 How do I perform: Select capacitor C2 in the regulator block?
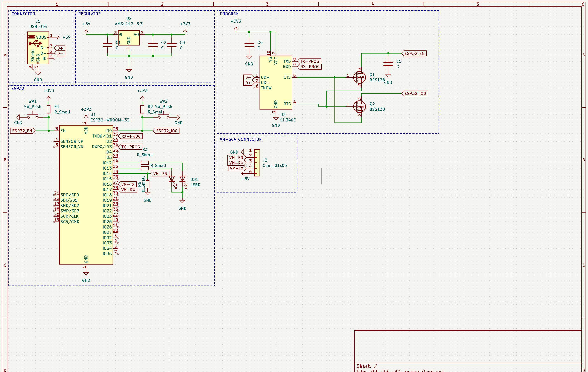[x=153, y=45]
